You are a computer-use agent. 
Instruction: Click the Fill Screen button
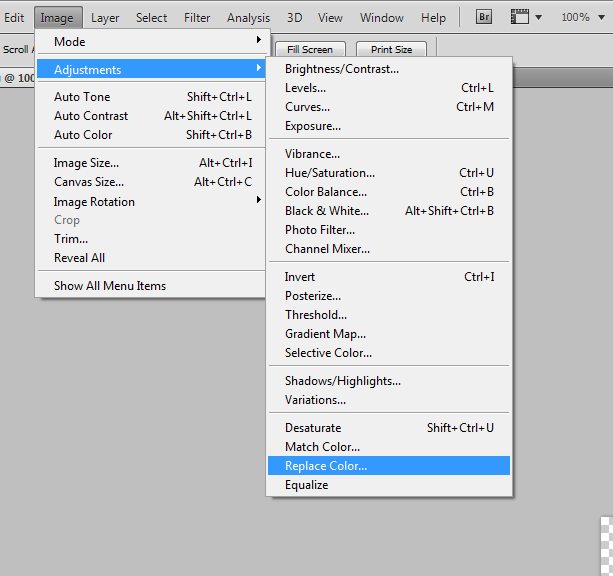tap(310, 49)
